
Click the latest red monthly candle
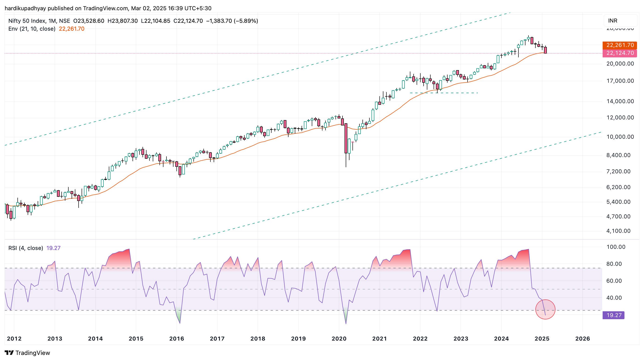545,50
